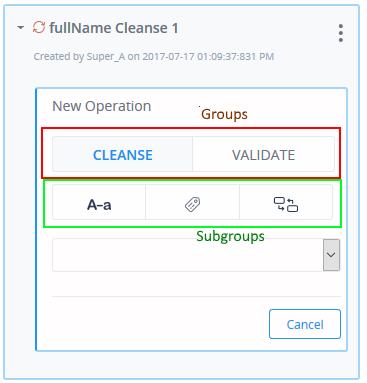367x383 pixels.
Task: Click the New Operation heading
Action: click(102, 106)
